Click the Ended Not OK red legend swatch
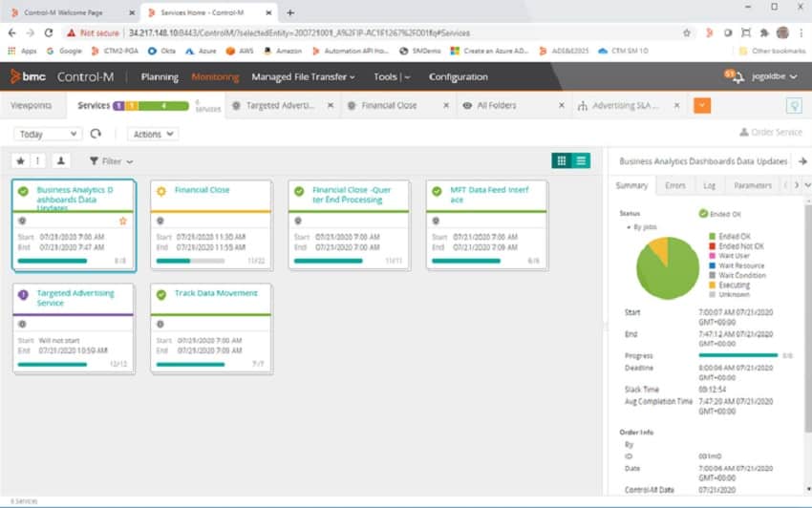The height and width of the screenshot is (508, 812). coord(712,246)
